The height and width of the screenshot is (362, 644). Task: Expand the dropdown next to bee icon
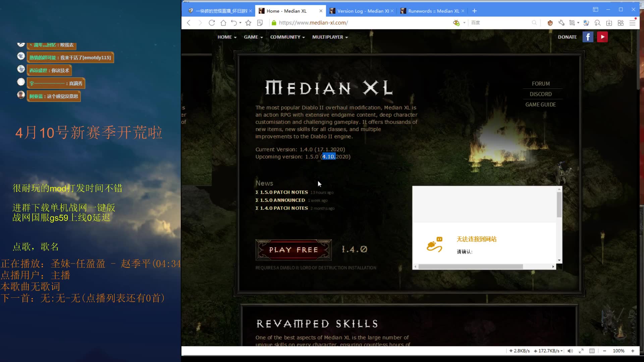coord(464,23)
